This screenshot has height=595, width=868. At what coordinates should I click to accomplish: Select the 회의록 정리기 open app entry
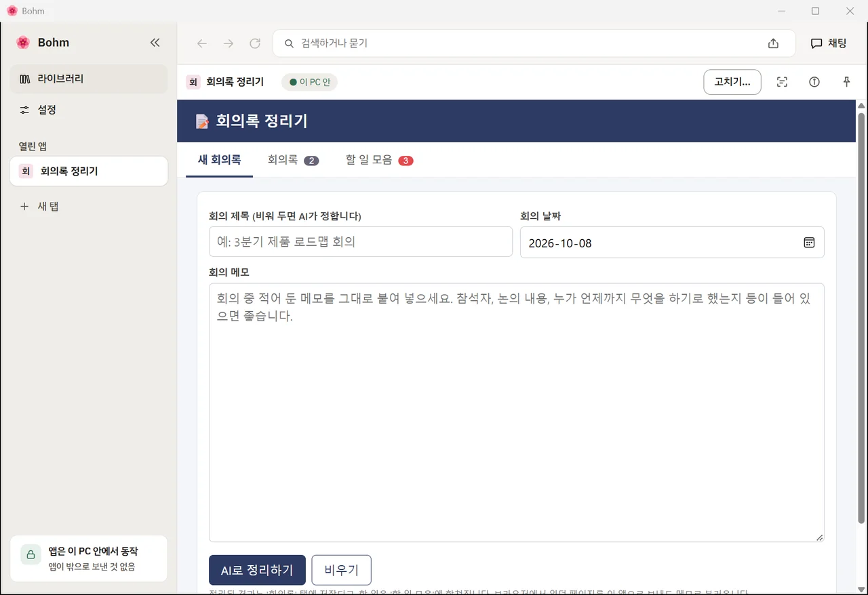click(x=89, y=171)
